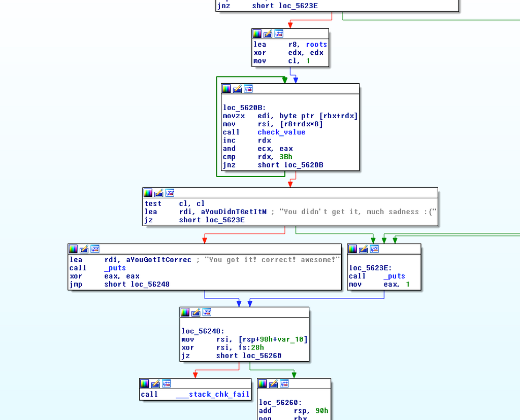Click the graph-group icon in loc_5620B block header
Viewport: 520px width, 420px height.
click(x=248, y=89)
